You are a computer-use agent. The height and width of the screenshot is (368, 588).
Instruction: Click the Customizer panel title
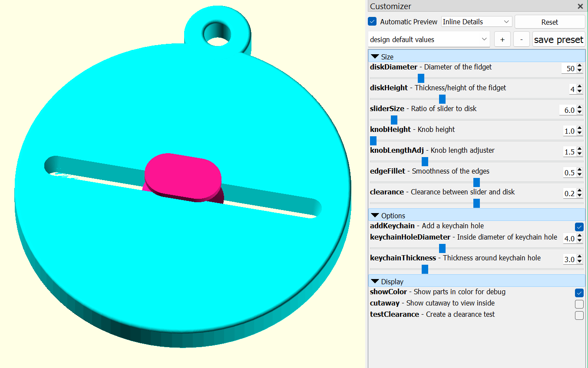click(x=390, y=6)
